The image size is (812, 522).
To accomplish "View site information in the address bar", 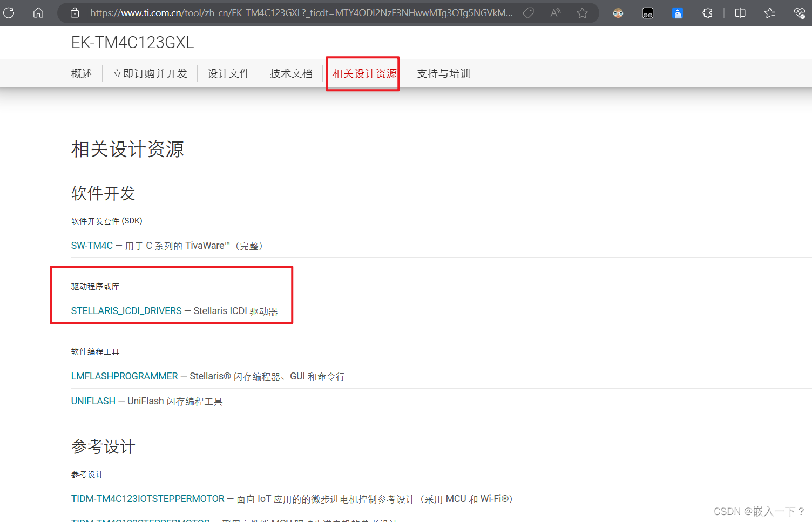I will tap(74, 12).
